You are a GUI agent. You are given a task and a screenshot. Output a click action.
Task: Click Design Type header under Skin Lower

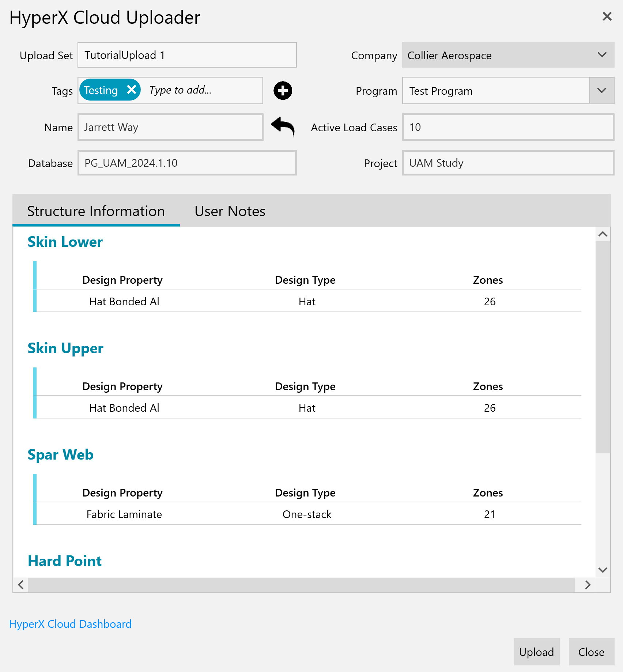(x=305, y=280)
